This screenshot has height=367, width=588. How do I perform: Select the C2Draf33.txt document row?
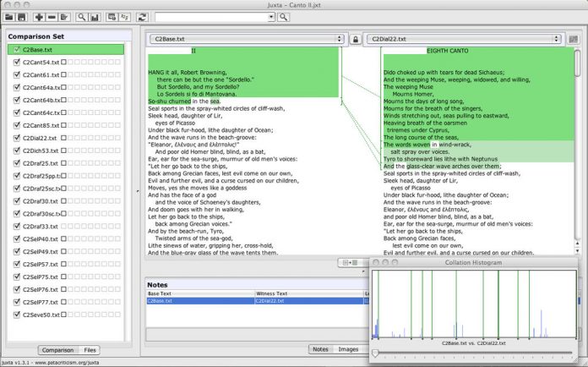[66, 227]
